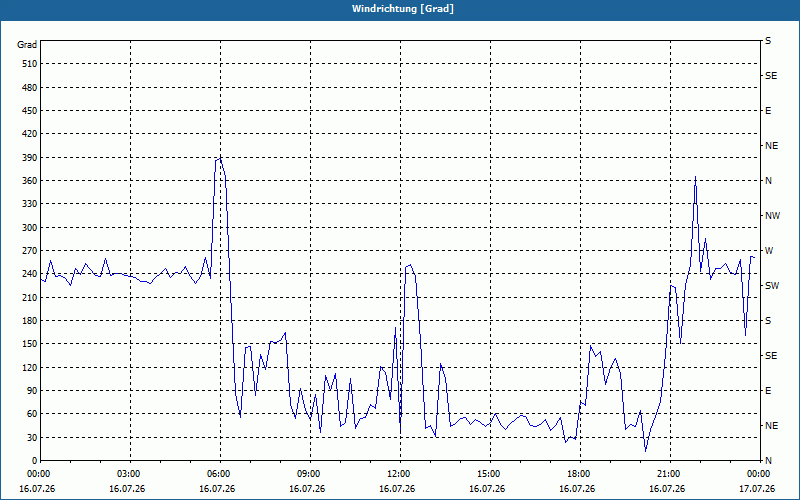Click the 270 degree tick label
Screen dimensions: 800x500
pos(29,251)
